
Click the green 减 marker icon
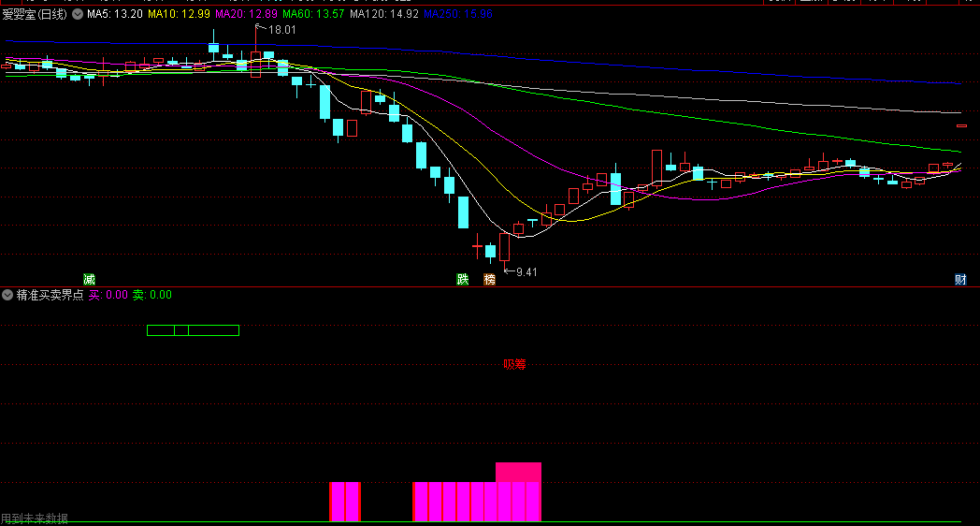(90, 279)
